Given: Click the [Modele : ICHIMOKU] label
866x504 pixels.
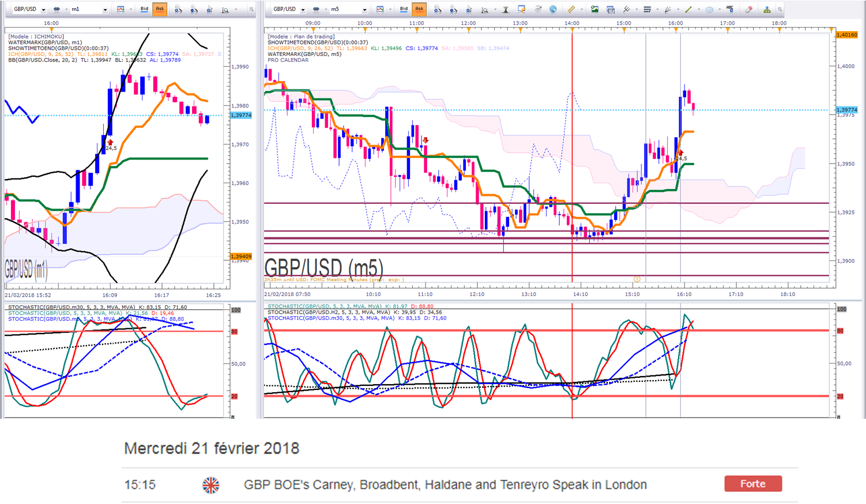Looking at the screenshot, I should (x=36, y=36).
